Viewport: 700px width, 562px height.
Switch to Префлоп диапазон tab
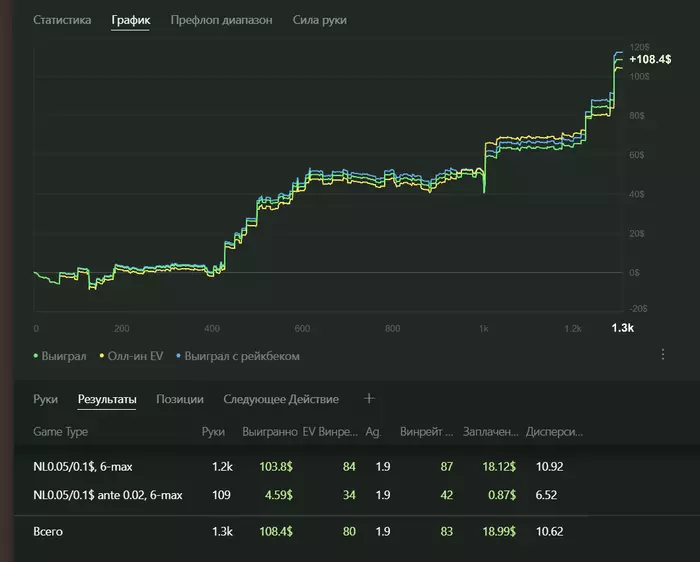click(x=221, y=20)
